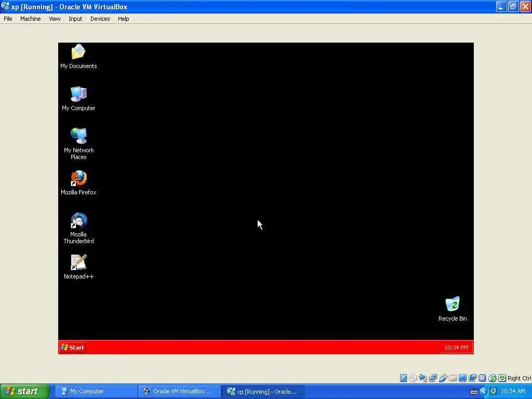Open the View menu

tap(55, 19)
